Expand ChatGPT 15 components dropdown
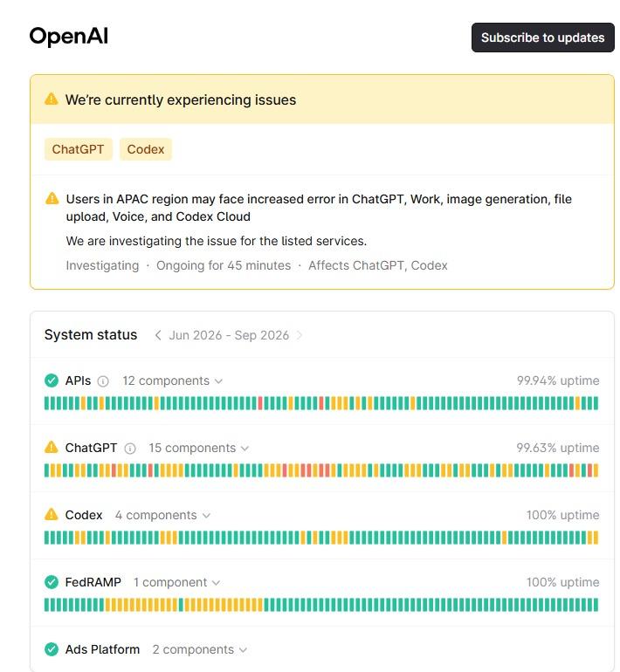The height and width of the screenshot is (672, 620). (199, 449)
